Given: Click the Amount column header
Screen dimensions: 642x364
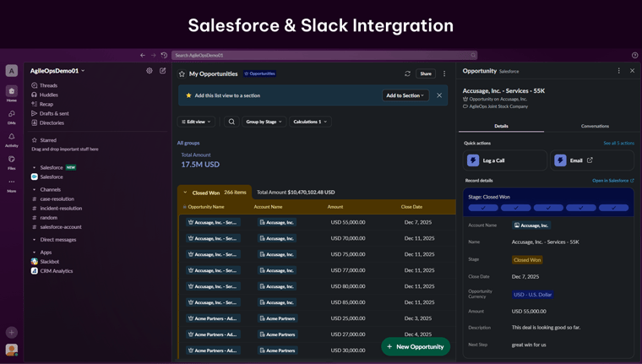Looking at the screenshot, I should pos(335,207).
